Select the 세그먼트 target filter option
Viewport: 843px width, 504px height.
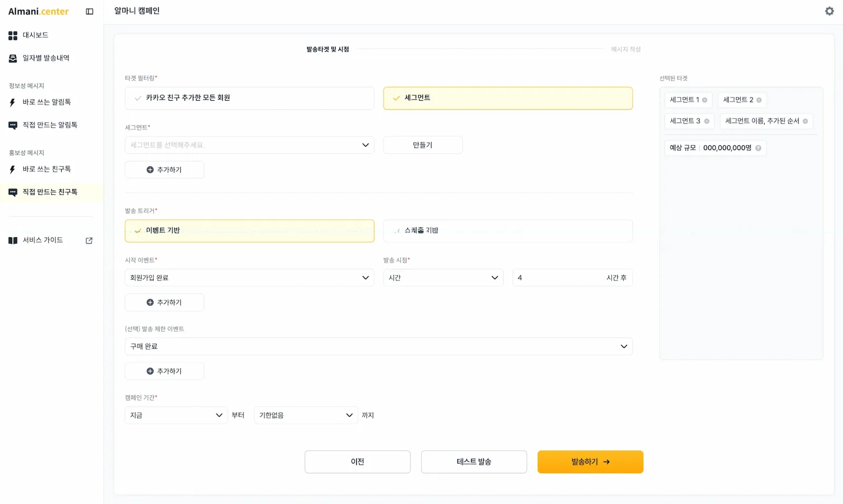(x=508, y=98)
